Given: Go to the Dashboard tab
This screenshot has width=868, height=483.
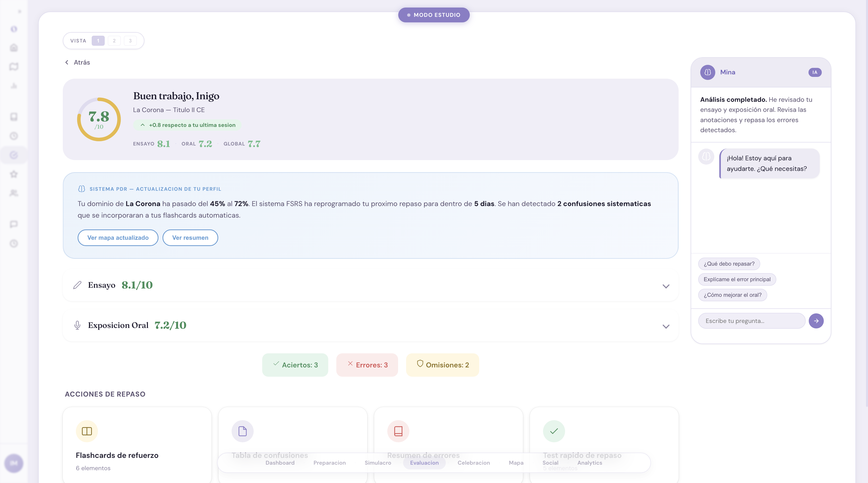Looking at the screenshot, I should point(280,463).
